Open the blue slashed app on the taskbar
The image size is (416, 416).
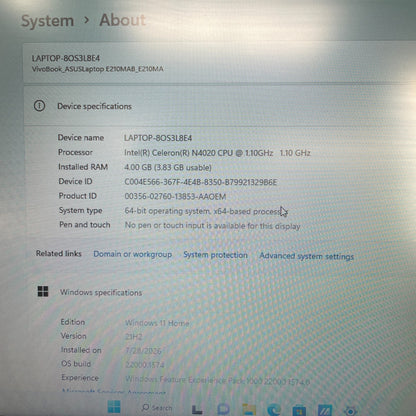tap(325, 410)
